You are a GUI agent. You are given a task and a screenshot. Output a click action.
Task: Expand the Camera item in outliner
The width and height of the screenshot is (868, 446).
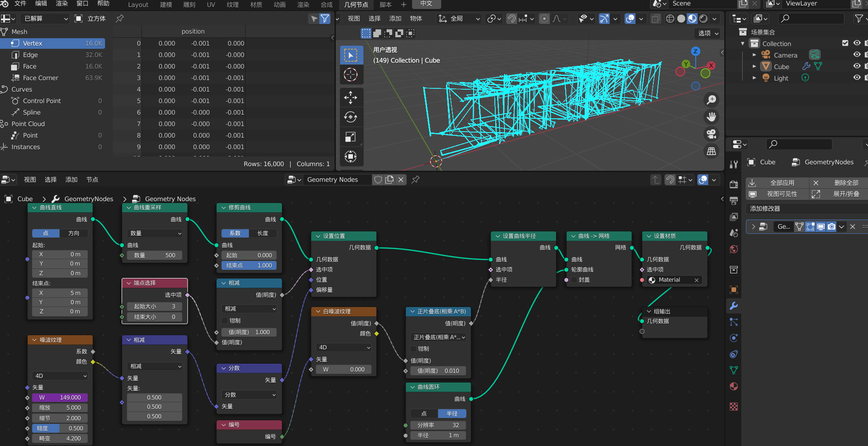pos(754,55)
